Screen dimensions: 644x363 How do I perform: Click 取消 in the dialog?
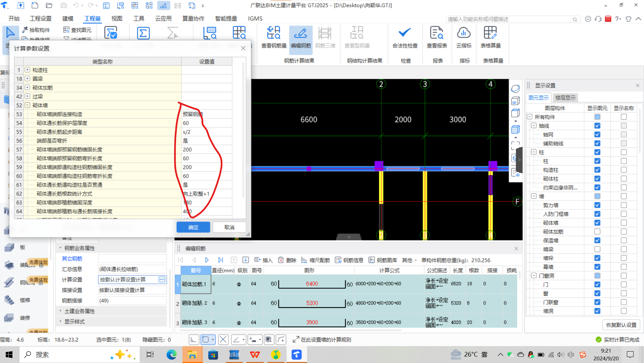(x=229, y=227)
